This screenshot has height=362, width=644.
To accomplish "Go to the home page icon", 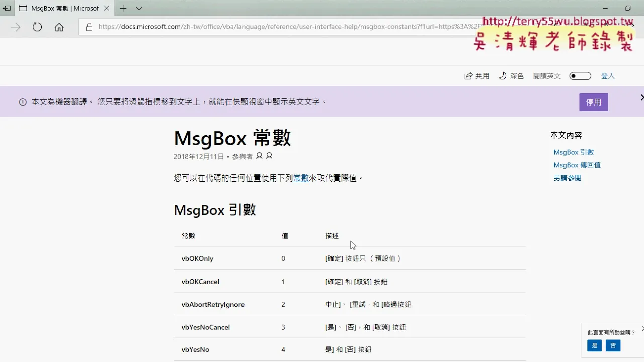I will tap(59, 27).
